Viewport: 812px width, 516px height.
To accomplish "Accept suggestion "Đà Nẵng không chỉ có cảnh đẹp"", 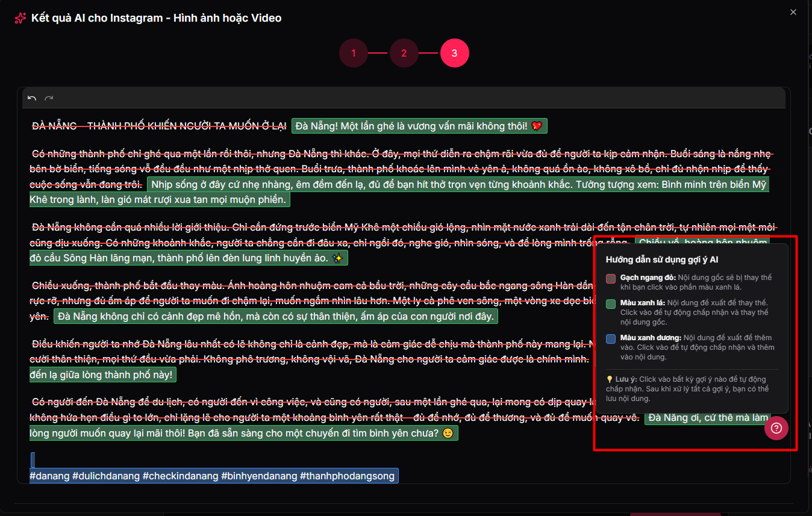I will (x=275, y=316).
